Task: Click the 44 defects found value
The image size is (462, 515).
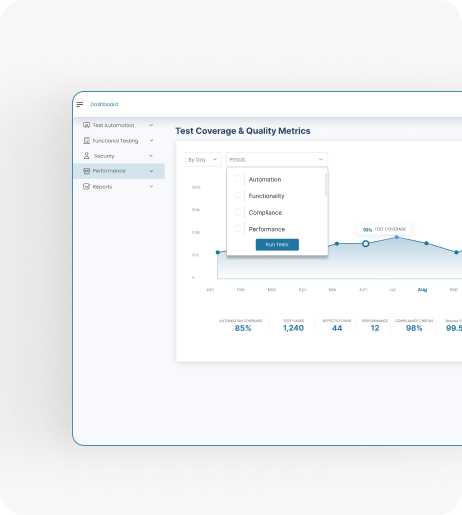Action: click(x=337, y=328)
